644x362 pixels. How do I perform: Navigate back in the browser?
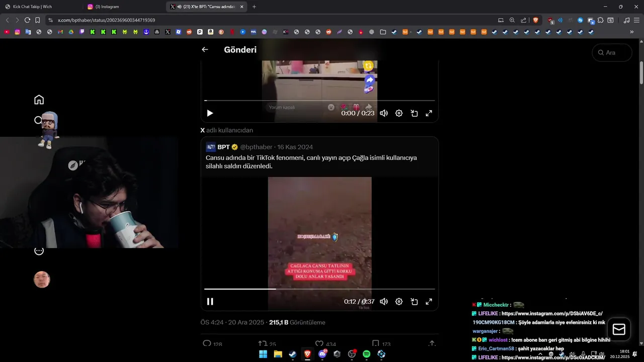coord(7,20)
